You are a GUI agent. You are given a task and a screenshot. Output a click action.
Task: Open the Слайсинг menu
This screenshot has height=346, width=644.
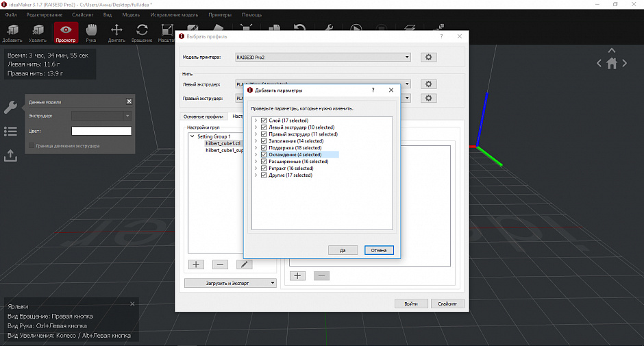tap(82, 15)
